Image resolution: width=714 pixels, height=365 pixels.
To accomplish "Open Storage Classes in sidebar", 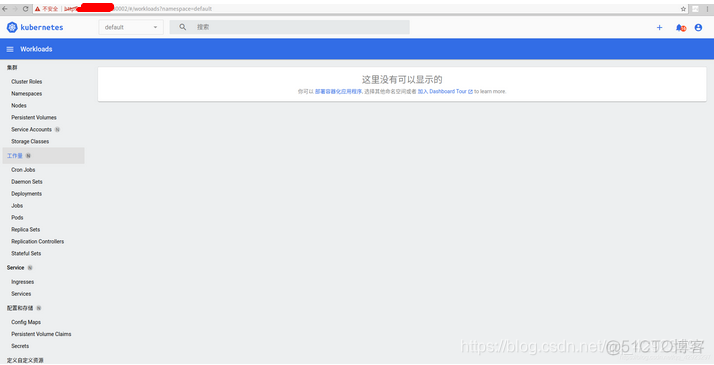I will pyautogui.click(x=30, y=141).
